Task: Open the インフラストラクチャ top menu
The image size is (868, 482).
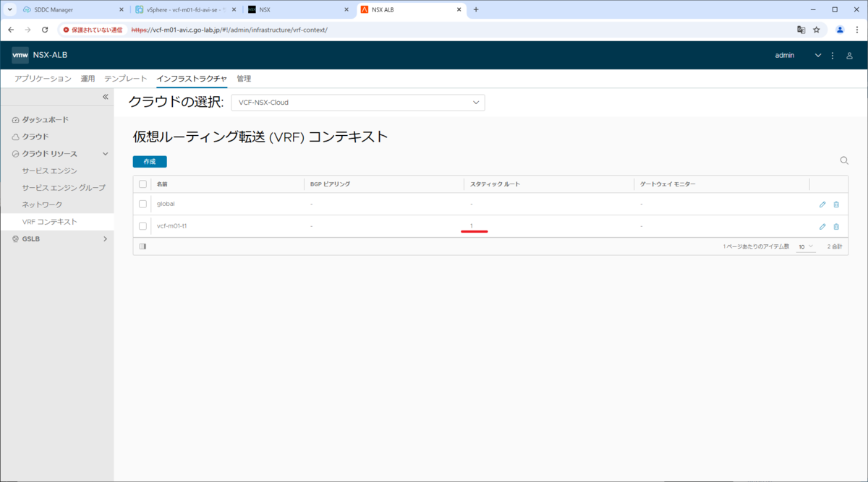Action: click(192, 79)
